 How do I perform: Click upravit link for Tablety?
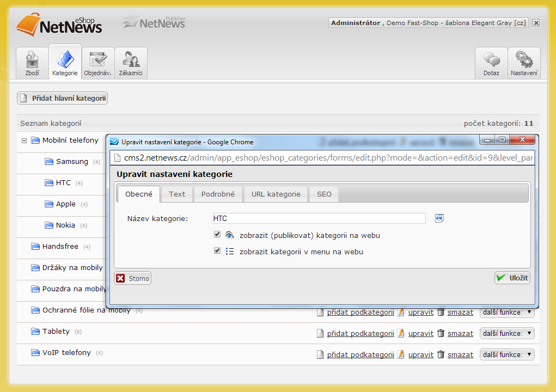click(421, 334)
